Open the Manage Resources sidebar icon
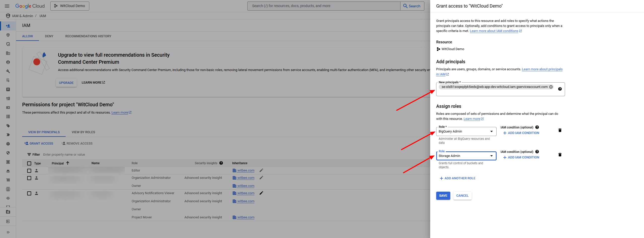 tap(8, 212)
